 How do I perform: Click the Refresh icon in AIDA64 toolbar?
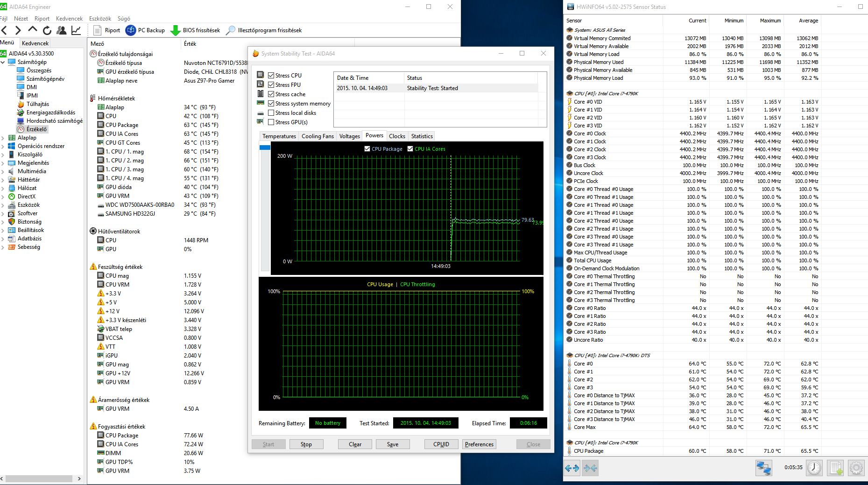pos(47,30)
